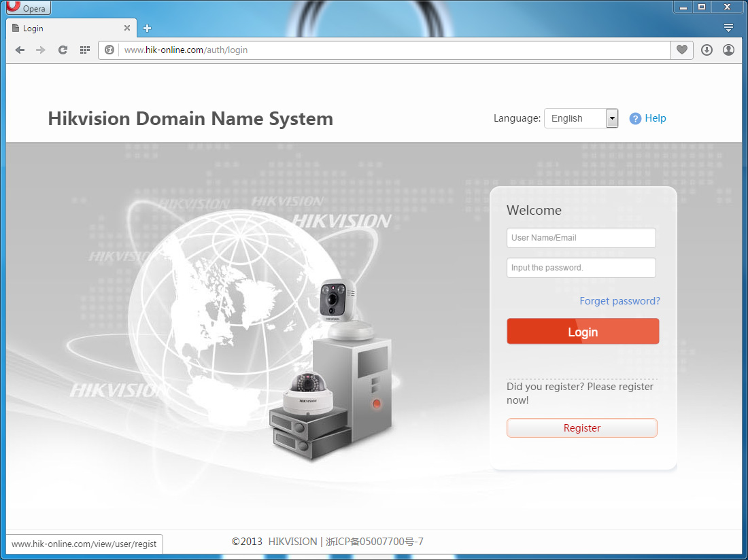748x560 pixels.
Task: Click the red Login button
Action: (583, 331)
